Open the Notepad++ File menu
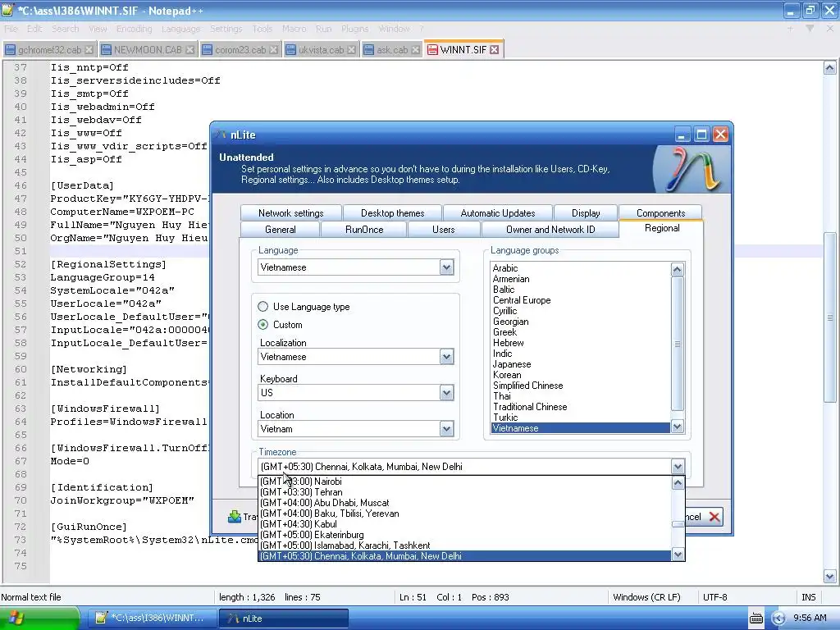Viewport: 840px width, 630px height. (x=11, y=29)
